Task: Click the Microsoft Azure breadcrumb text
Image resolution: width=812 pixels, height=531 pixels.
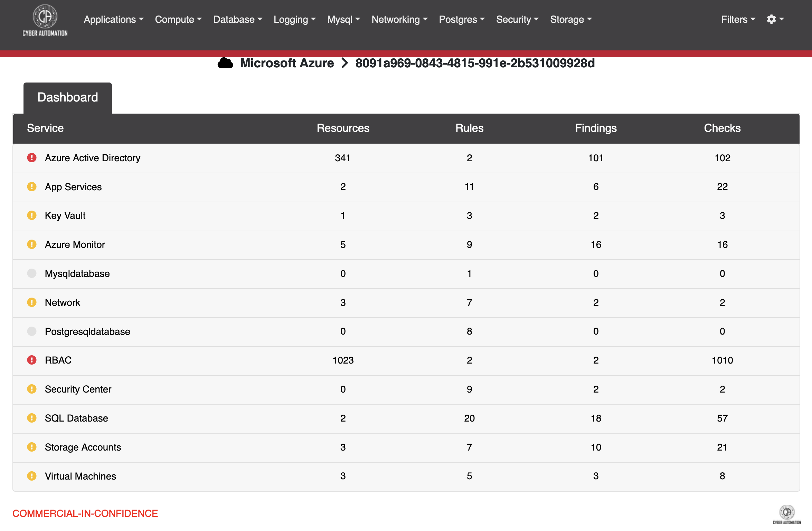Action: coord(287,63)
